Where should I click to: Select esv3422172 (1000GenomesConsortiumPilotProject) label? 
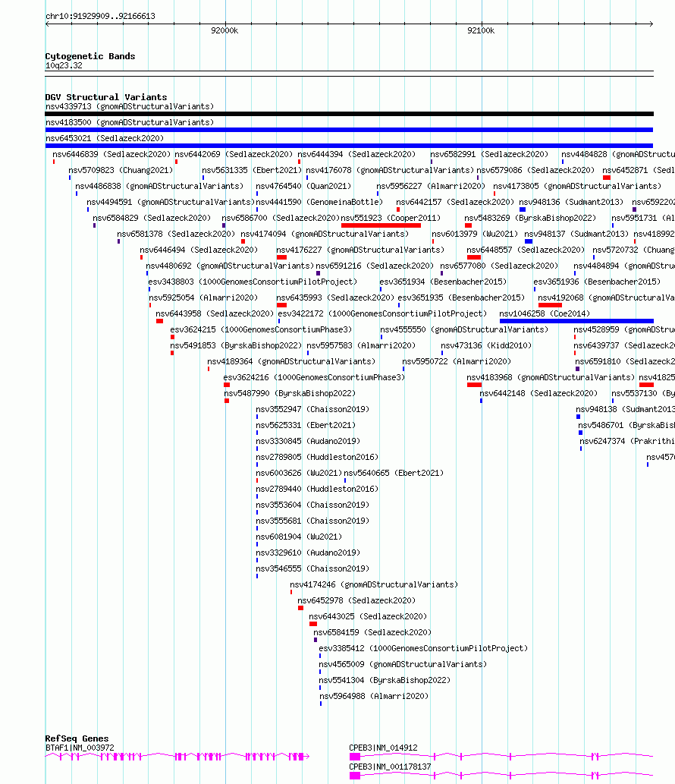(382, 314)
